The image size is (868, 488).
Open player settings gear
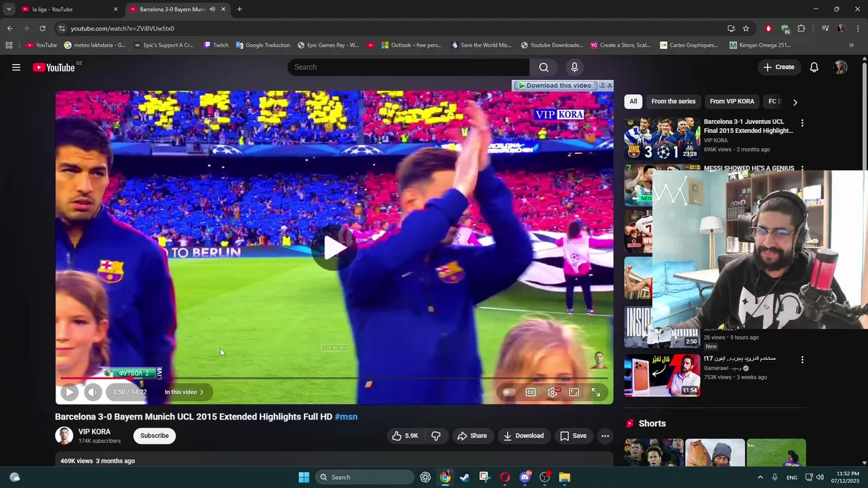553,392
